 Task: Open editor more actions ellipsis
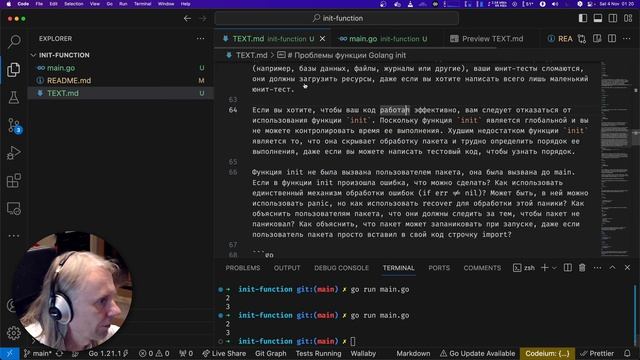point(627,39)
